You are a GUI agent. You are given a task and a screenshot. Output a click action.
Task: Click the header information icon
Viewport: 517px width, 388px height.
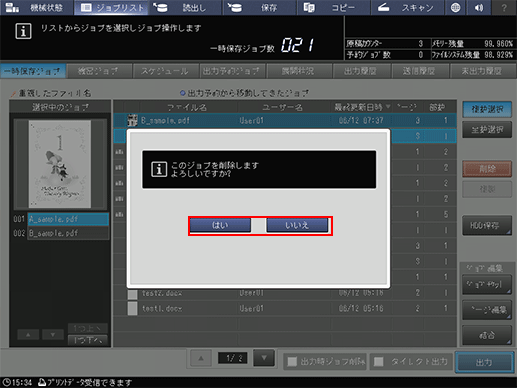[23, 31]
